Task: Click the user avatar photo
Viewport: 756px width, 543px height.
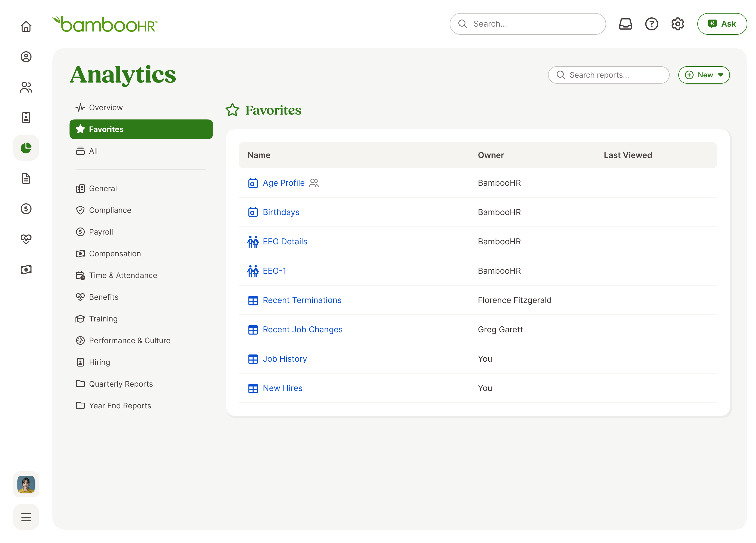Action: click(x=26, y=484)
